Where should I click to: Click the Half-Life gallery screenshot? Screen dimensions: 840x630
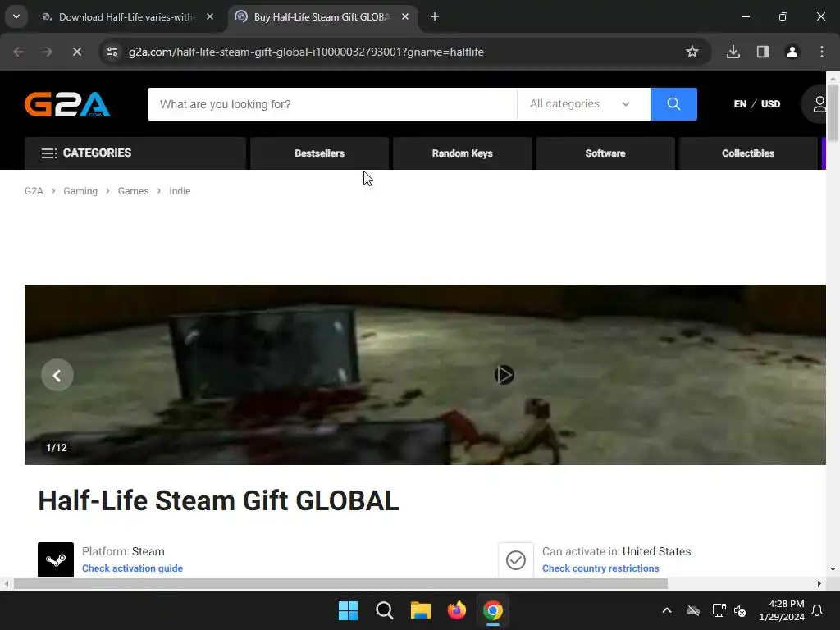coord(425,375)
